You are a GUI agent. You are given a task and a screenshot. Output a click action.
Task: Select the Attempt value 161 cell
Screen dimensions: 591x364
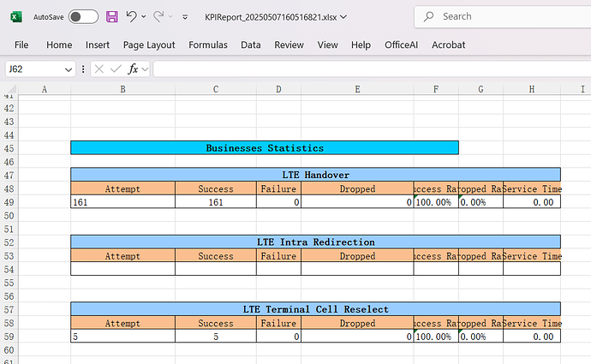pyautogui.click(x=122, y=202)
